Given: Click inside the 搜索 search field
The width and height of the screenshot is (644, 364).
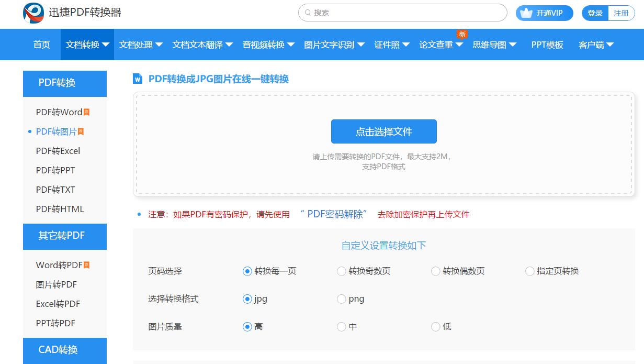Looking at the screenshot, I should 403,12.
